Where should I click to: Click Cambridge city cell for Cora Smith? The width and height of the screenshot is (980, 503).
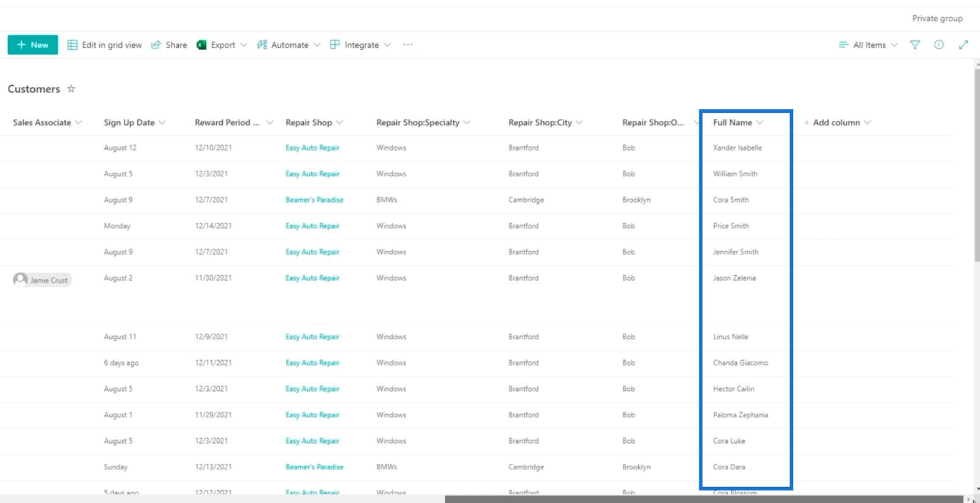tap(526, 200)
